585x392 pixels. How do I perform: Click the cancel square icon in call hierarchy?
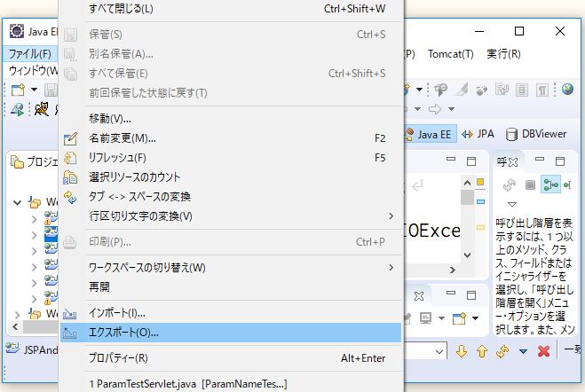coord(530,184)
